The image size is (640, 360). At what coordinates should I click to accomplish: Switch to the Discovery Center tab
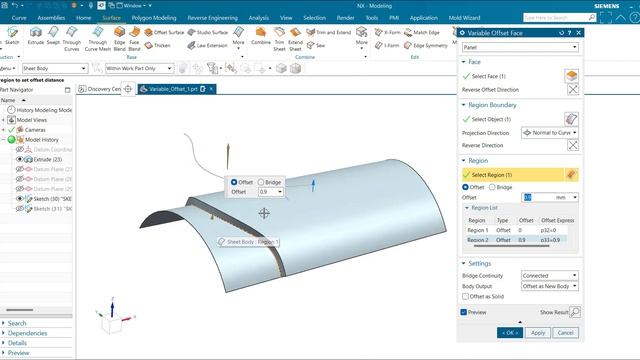pos(100,89)
